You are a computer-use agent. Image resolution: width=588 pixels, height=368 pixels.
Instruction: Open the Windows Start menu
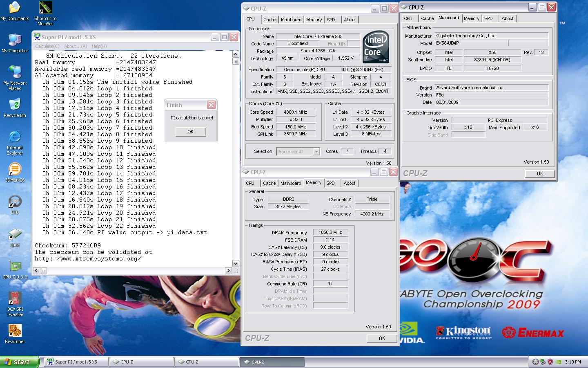click(20, 362)
